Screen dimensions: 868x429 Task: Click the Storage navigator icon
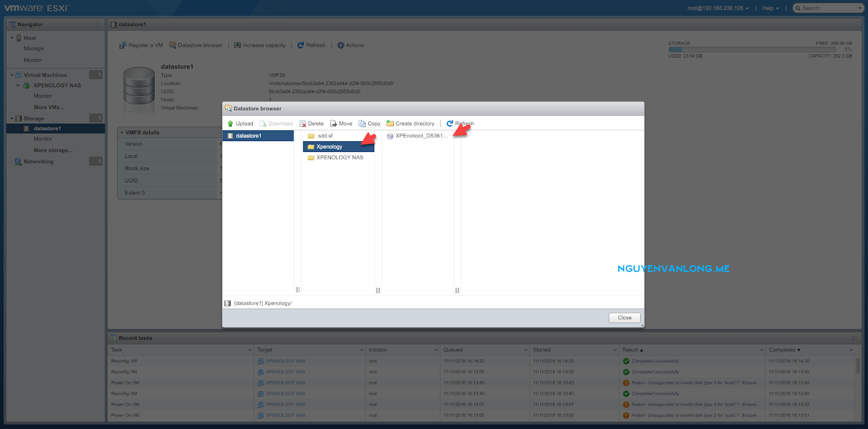tap(19, 118)
